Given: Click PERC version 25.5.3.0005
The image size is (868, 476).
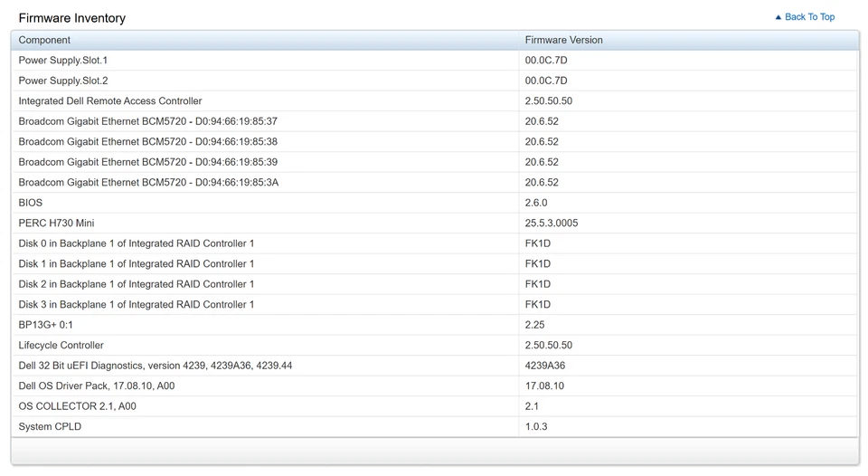Looking at the screenshot, I should (552, 224).
